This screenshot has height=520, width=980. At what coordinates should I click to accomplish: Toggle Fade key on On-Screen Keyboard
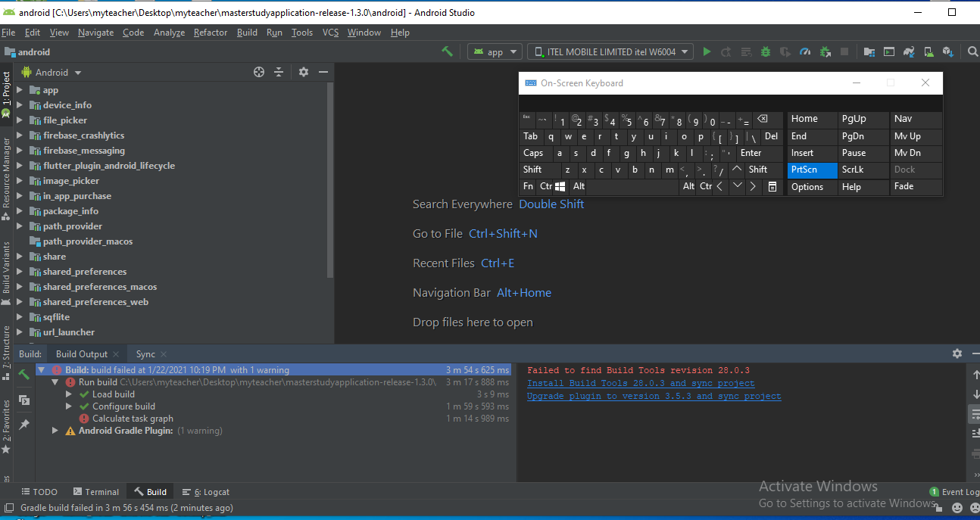(x=915, y=186)
